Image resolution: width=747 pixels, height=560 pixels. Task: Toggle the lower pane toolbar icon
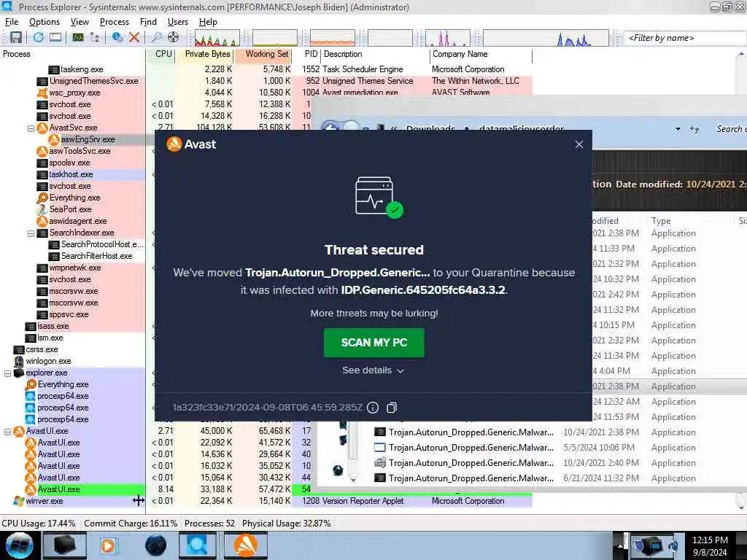pyautogui.click(x=55, y=37)
